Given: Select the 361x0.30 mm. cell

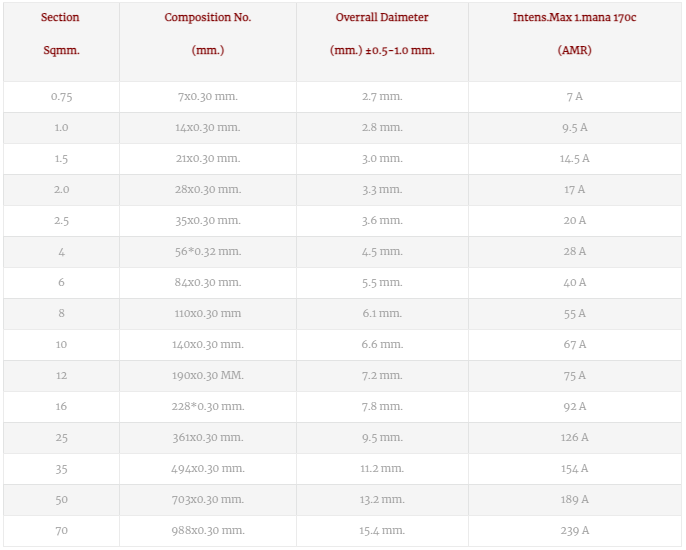Looking at the screenshot, I should 208,438.
